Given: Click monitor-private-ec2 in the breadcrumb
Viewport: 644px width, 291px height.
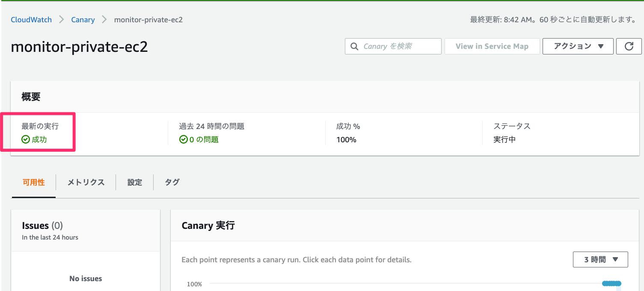Looking at the screenshot, I should 148,20.
